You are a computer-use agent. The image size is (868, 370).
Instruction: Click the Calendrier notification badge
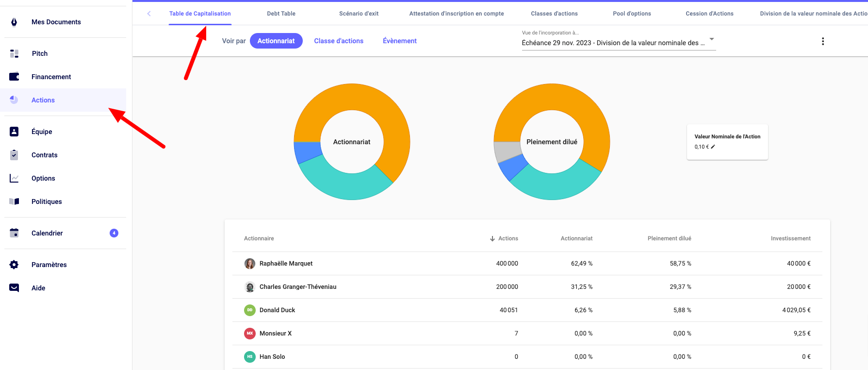(114, 233)
